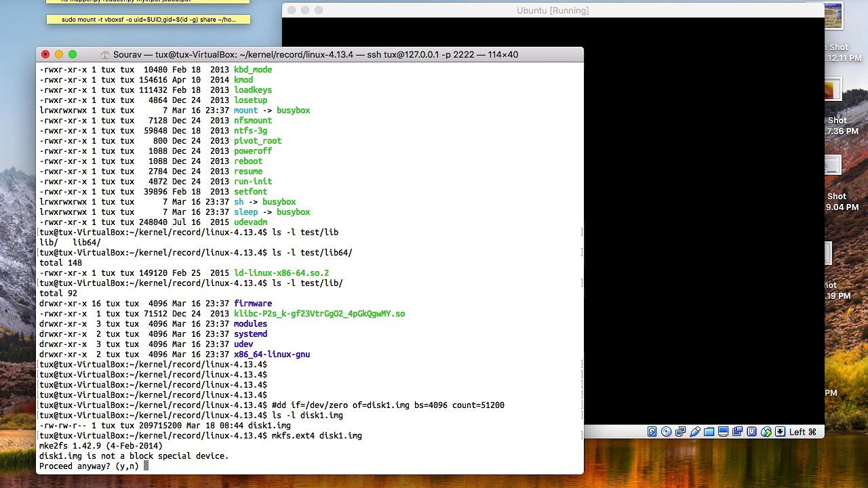
Task: Click at the 'Proceed anyway? (y,n)' prompt cursor
Action: click(146, 466)
